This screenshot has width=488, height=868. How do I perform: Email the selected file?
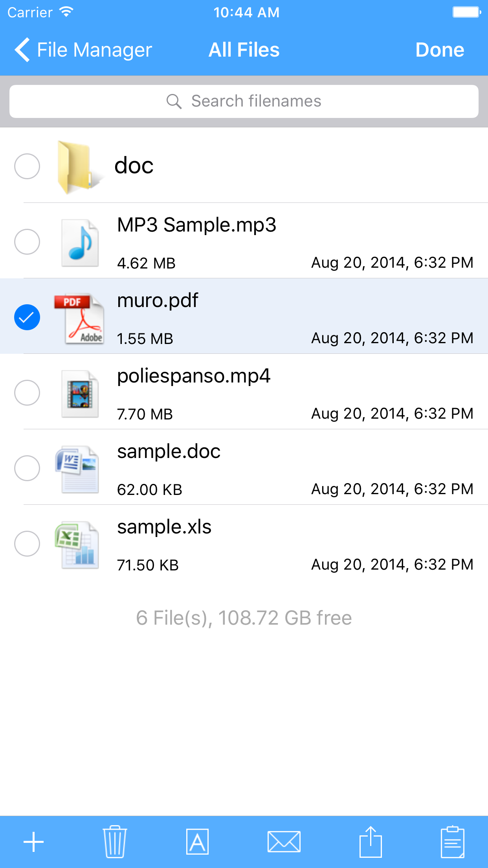284,841
